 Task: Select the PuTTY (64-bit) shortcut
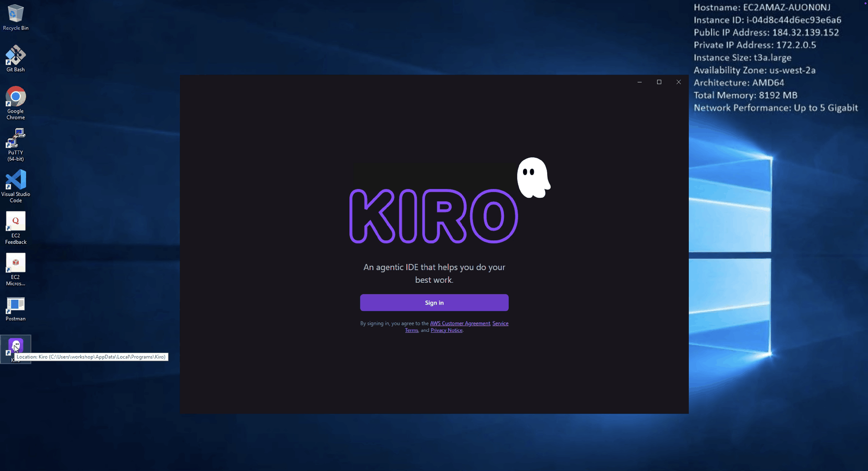16,145
